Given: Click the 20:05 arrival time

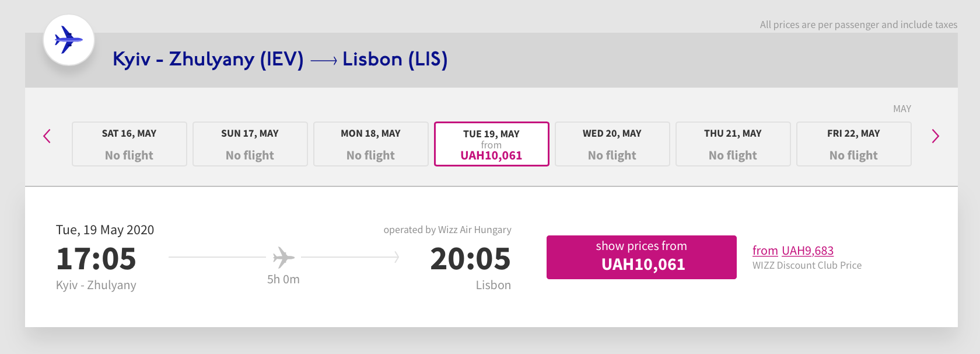Looking at the screenshot, I should 470,259.
